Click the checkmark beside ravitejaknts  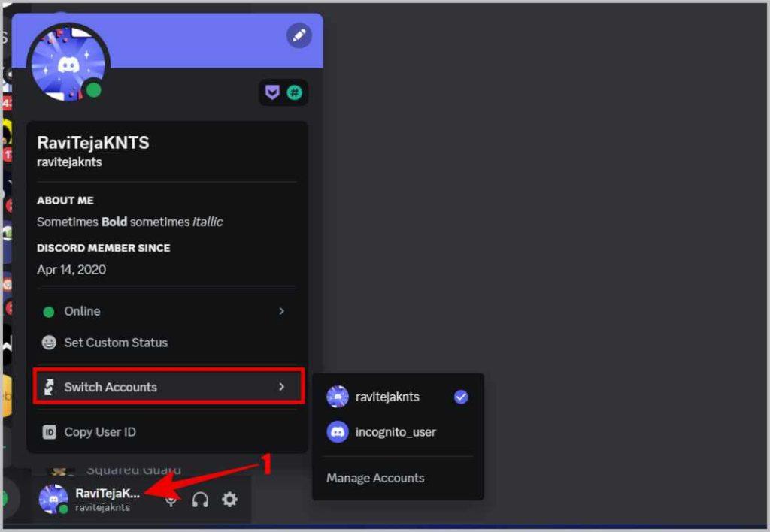pos(461,397)
